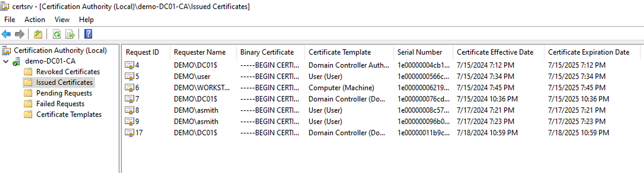
Task: Click the Up one level folder icon
Action: tap(38, 34)
